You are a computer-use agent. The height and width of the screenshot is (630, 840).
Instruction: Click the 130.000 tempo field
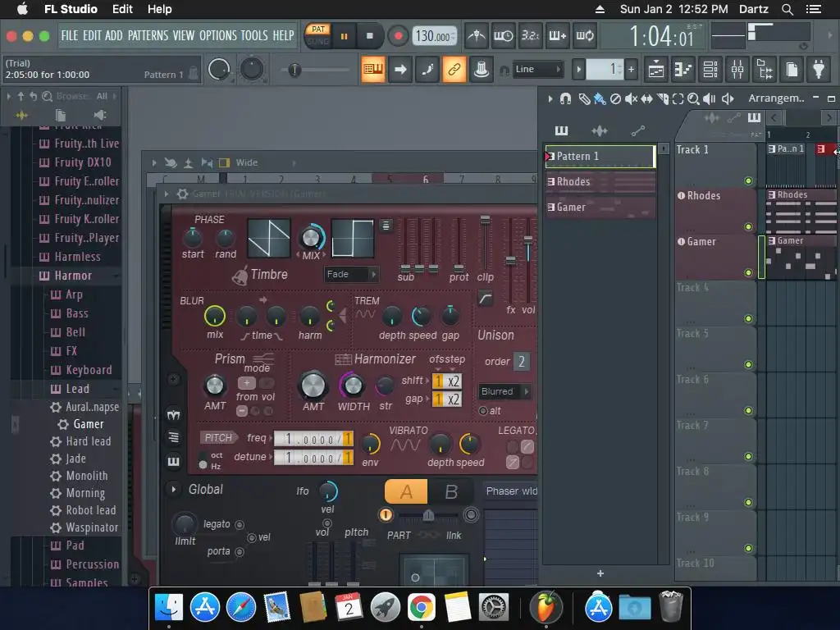pos(435,36)
